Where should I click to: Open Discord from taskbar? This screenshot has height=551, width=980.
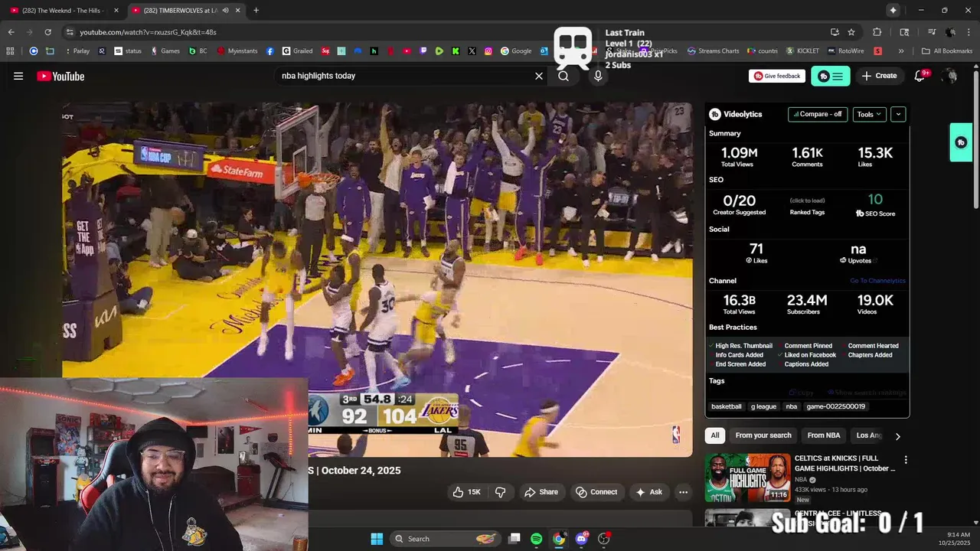581,539
